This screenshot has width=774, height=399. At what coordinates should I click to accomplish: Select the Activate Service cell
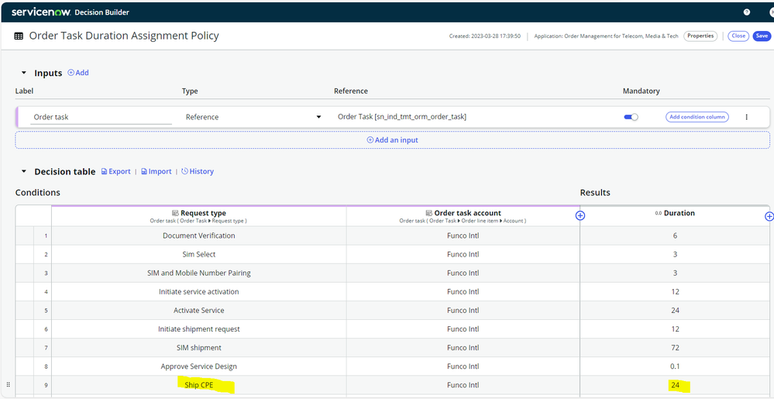pyautogui.click(x=198, y=311)
